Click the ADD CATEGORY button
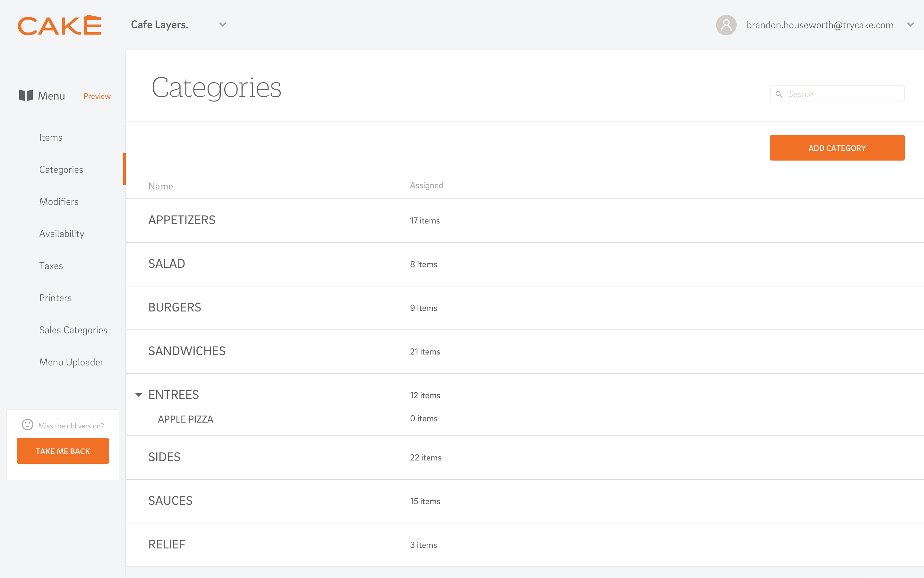Screen dimensions: 924x578 point(837,148)
